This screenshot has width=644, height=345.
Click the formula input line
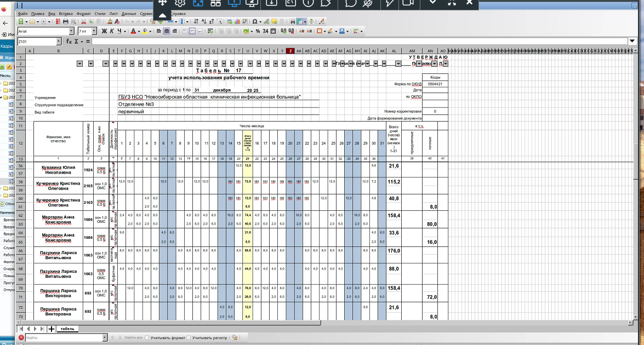[x=360, y=42]
